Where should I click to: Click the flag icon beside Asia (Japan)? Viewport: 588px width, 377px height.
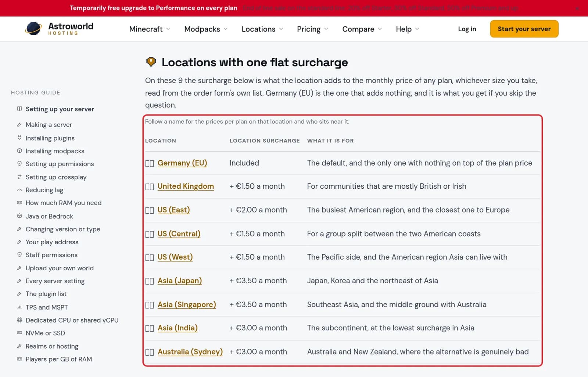[150, 281]
